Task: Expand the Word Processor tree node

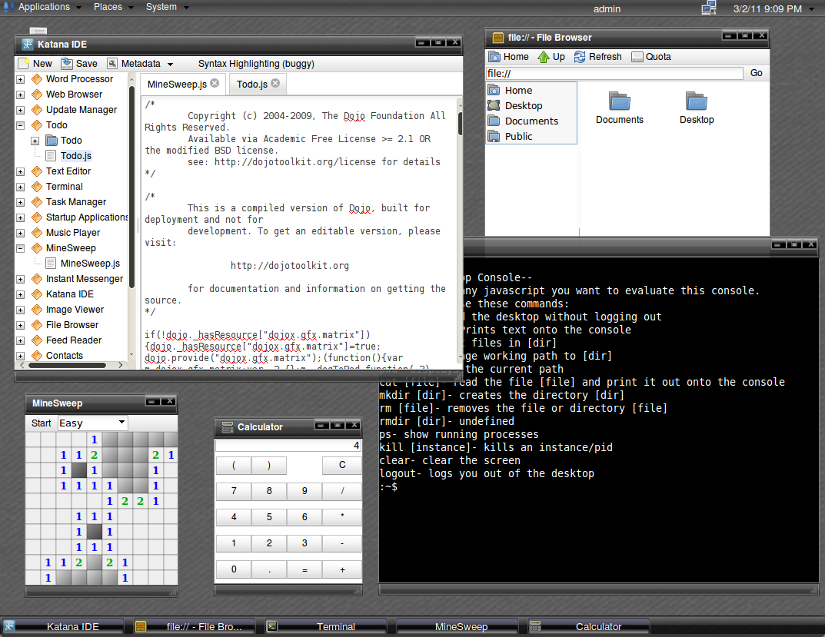Action: [x=21, y=79]
